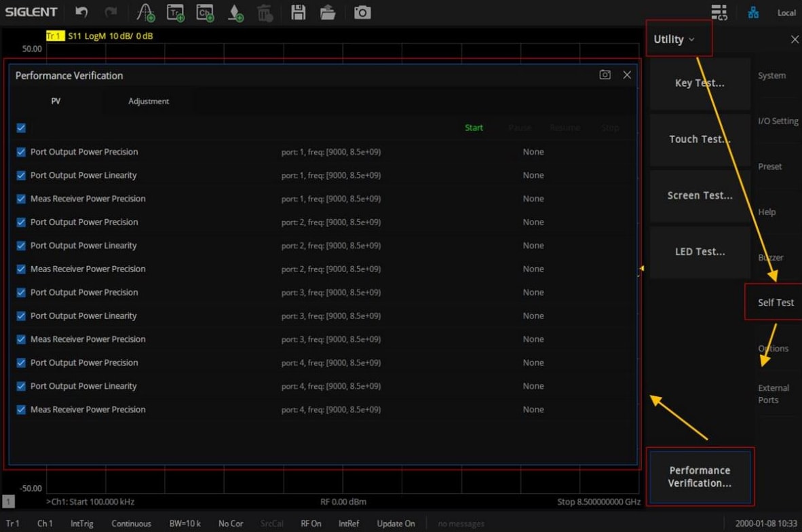
Task: Open Touch Test from the side menu
Action: pos(700,139)
